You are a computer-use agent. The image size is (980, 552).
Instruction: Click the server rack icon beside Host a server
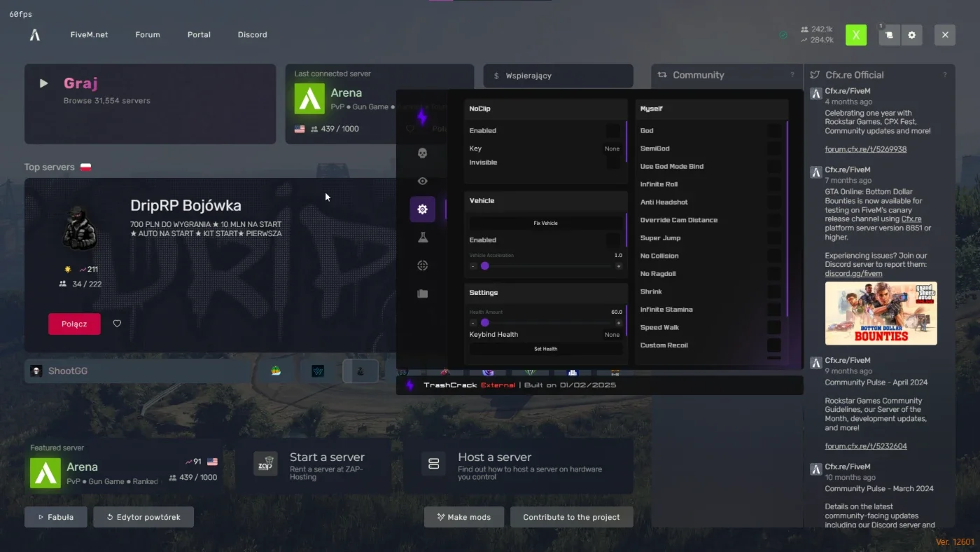[x=433, y=464]
